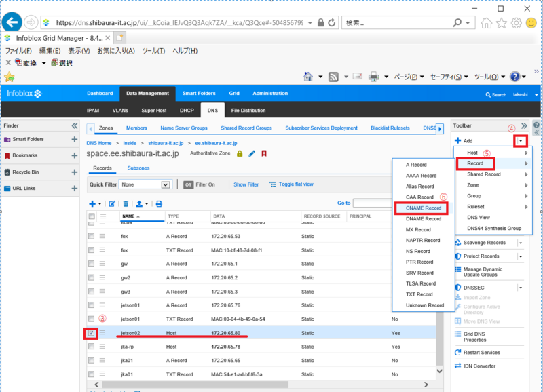Add a Bookmarks entry with plus icon
This screenshot has height=392, width=543.
[74, 155]
